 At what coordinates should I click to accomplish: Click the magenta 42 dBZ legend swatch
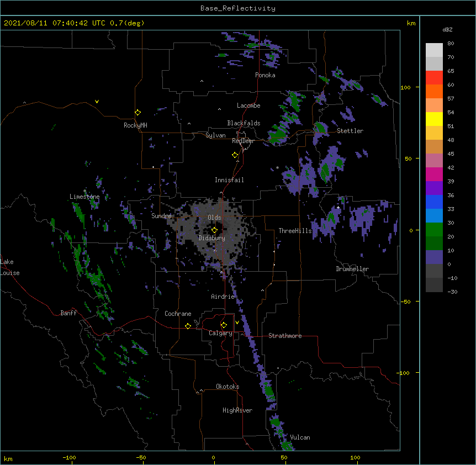coord(434,174)
